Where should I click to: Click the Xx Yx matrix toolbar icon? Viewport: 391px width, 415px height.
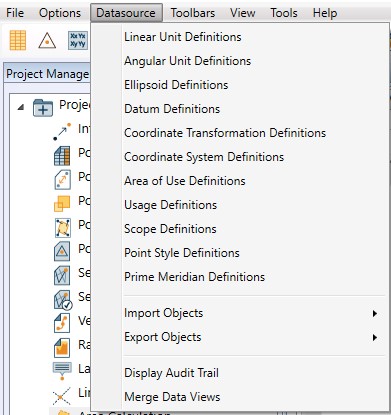point(78,41)
